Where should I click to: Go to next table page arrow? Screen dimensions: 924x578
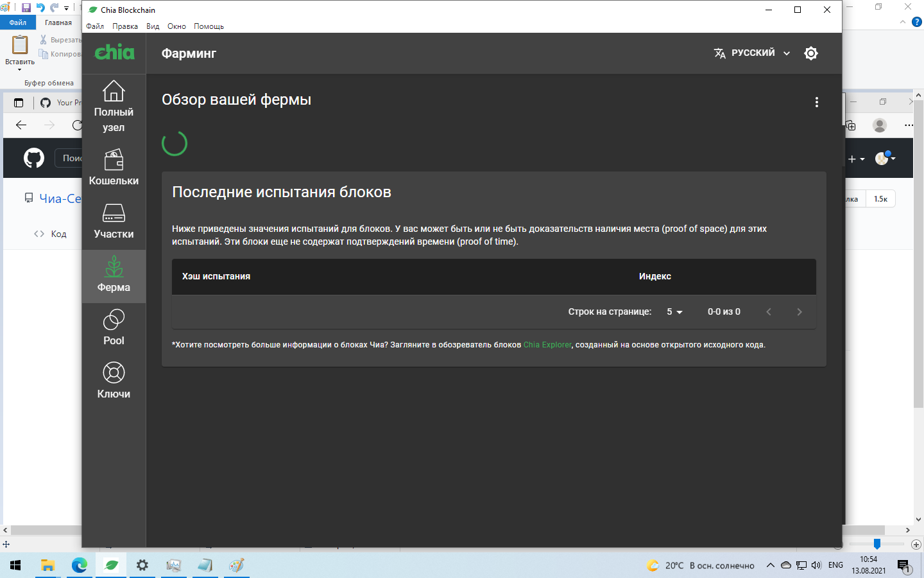pos(800,311)
